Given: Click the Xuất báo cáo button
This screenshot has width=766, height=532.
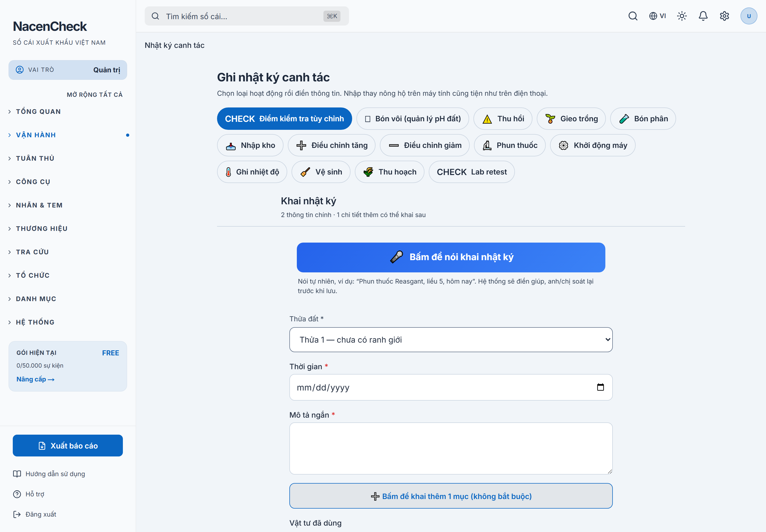Looking at the screenshot, I should (68, 446).
